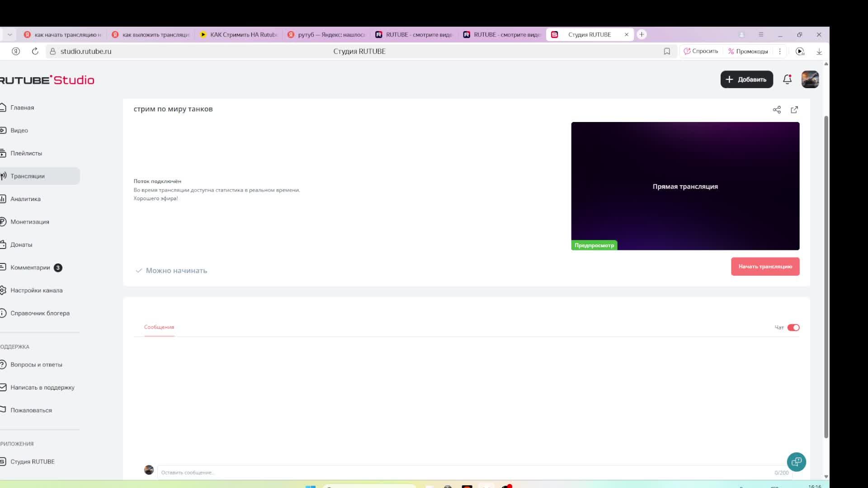This screenshot has width=868, height=488.
Task: Open Настройки канала in sidebar
Action: (36, 291)
